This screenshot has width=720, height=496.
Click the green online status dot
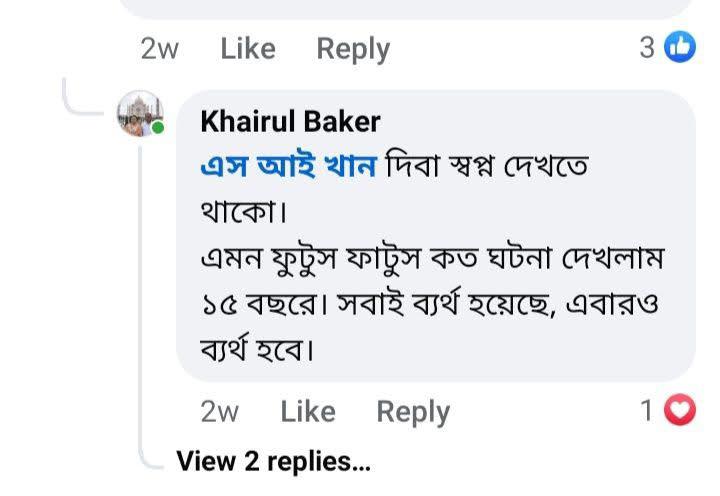click(x=158, y=128)
